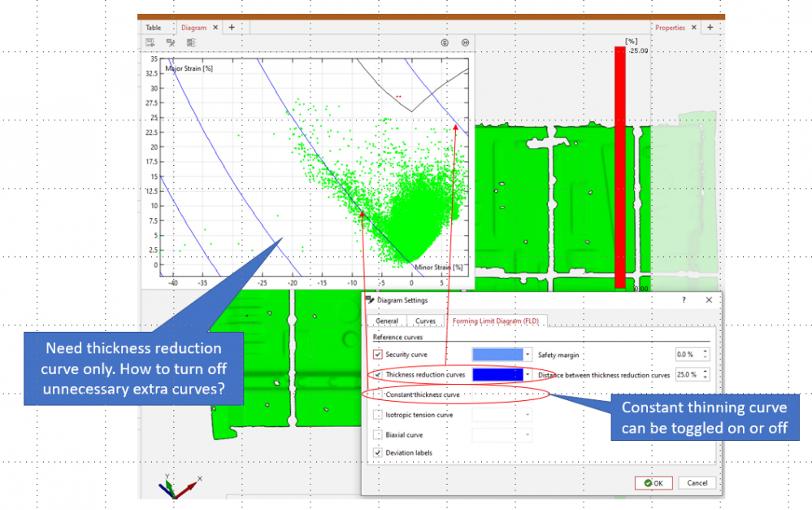Image resolution: width=812 pixels, height=510 pixels.
Task: Click the double-right arrow circle icon
Action: point(465,42)
